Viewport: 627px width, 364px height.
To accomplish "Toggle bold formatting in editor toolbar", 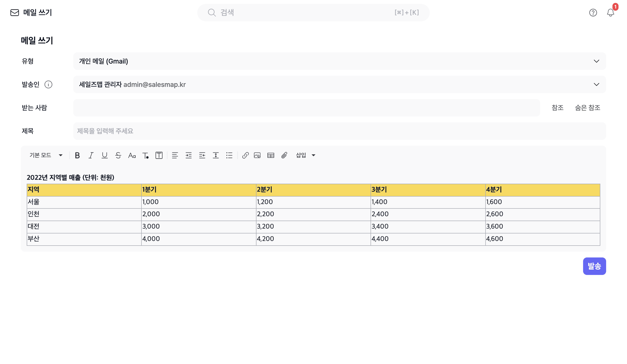I will [x=77, y=155].
